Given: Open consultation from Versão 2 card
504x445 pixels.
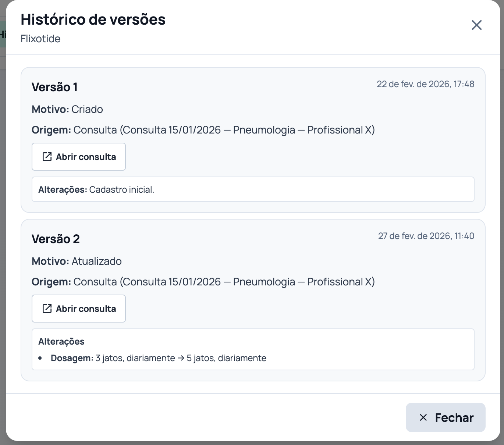Looking at the screenshot, I should pyautogui.click(x=79, y=309).
